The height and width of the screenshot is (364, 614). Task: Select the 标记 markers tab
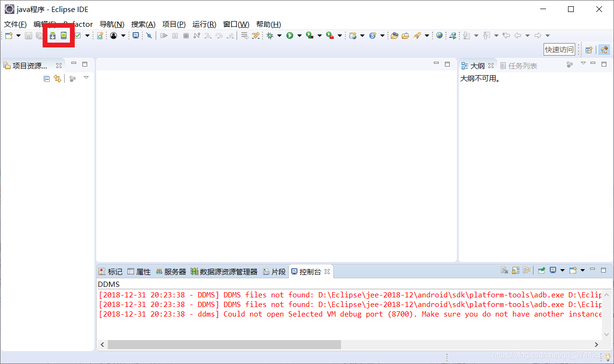click(111, 272)
